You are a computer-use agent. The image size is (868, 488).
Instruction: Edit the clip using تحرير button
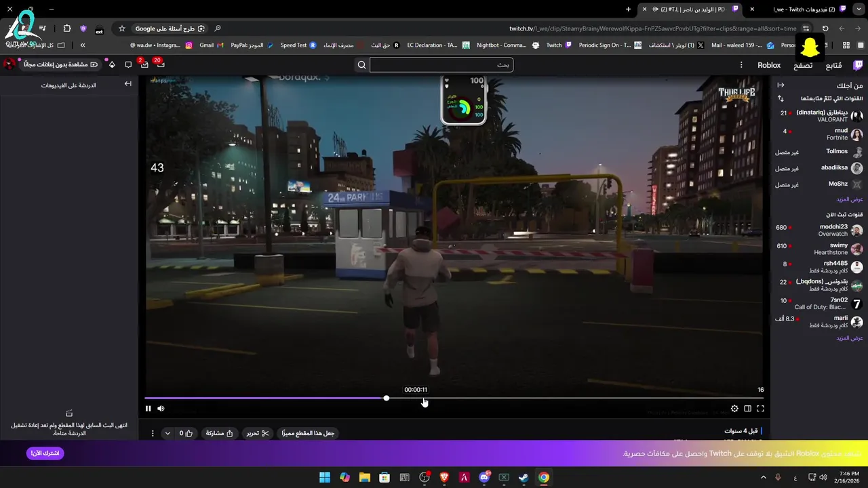[x=257, y=433]
